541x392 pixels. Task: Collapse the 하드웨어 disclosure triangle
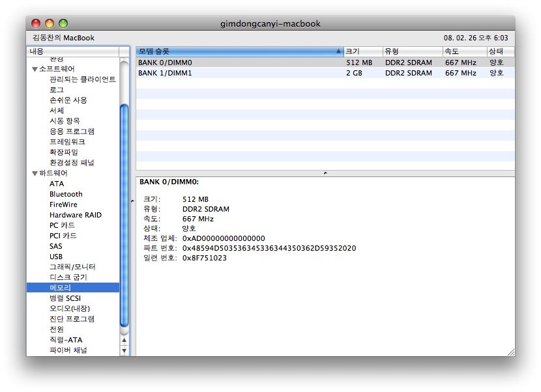[35, 173]
